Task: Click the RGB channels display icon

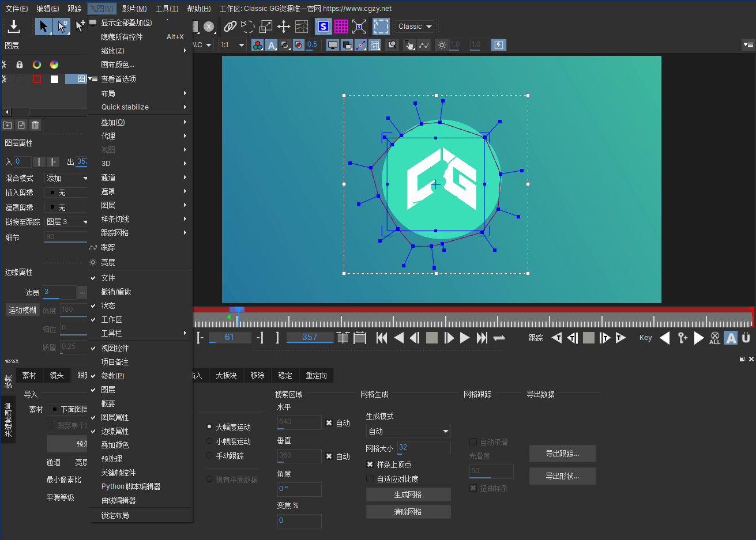Action: pyautogui.click(x=258, y=45)
